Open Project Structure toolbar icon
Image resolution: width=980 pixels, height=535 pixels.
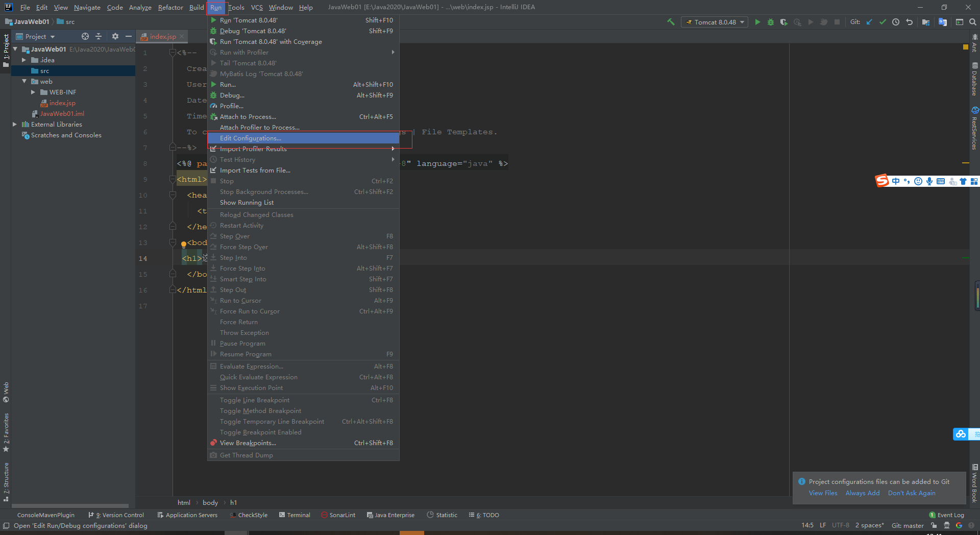(x=926, y=22)
